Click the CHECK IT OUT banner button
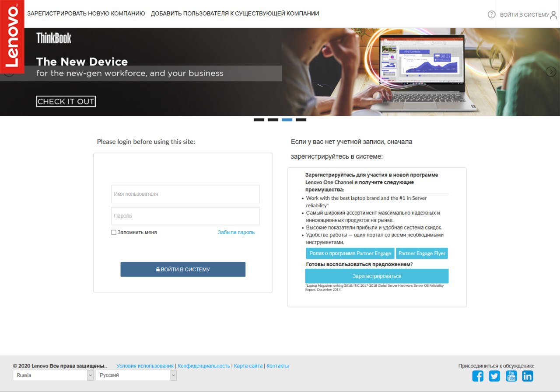This screenshot has width=560, height=392. (66, 101)
